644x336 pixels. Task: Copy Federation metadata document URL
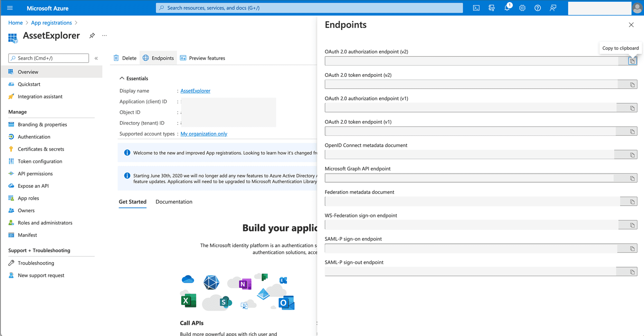pos(632,202)
